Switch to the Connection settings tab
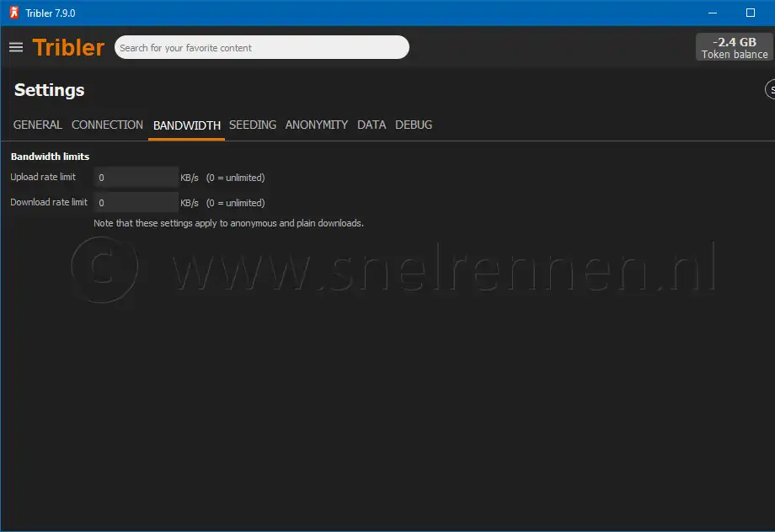Viewport: 775px width, 532px height. [107, 125]
